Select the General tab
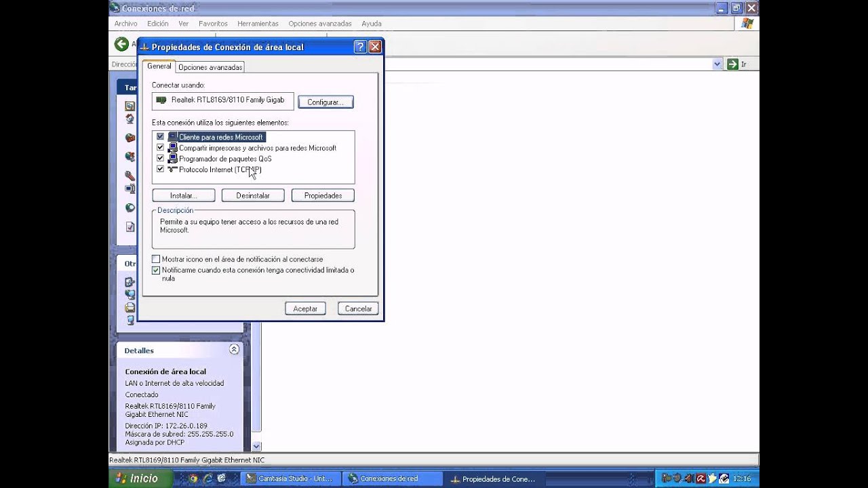This screenshot has height=488, width=868. (x=159, y=66)
